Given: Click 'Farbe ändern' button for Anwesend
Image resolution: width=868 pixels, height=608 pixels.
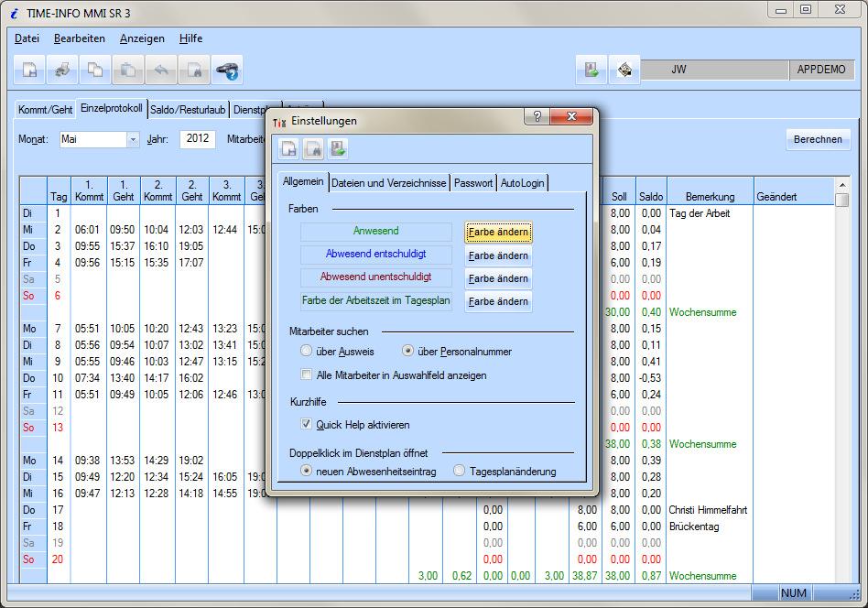Looking at the screenshot, I should 498,232.
